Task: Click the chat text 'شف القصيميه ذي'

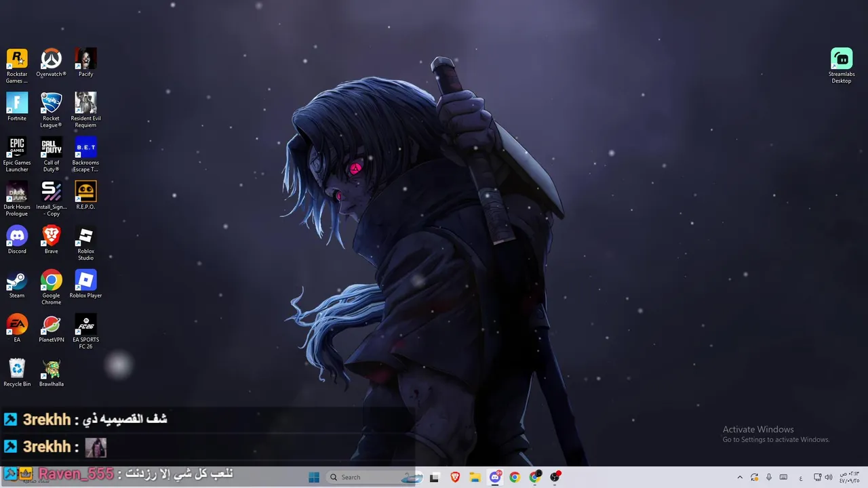Action: coord(125,419)
